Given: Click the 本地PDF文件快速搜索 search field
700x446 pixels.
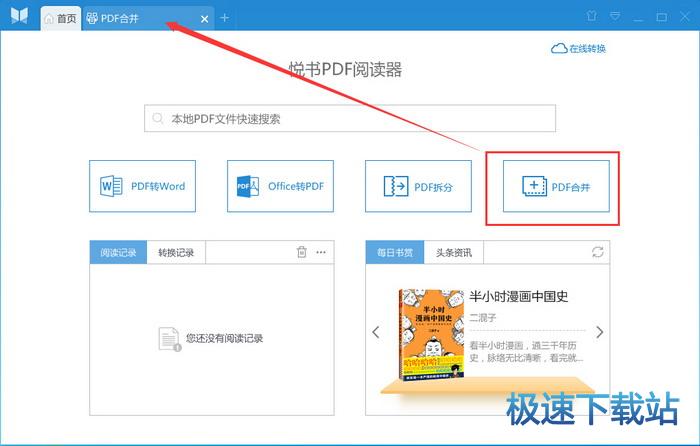Looking at the screenshot, I should click(x=350, y=118).
